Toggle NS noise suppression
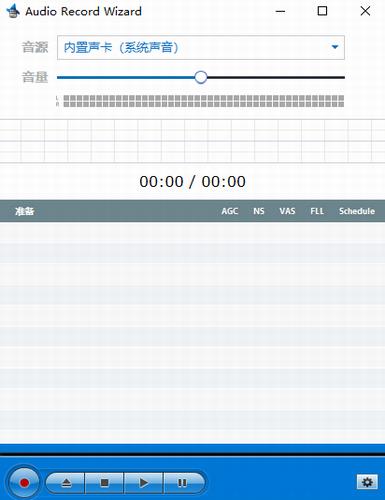This screenshot has width=385, height=500. [259, 211]
